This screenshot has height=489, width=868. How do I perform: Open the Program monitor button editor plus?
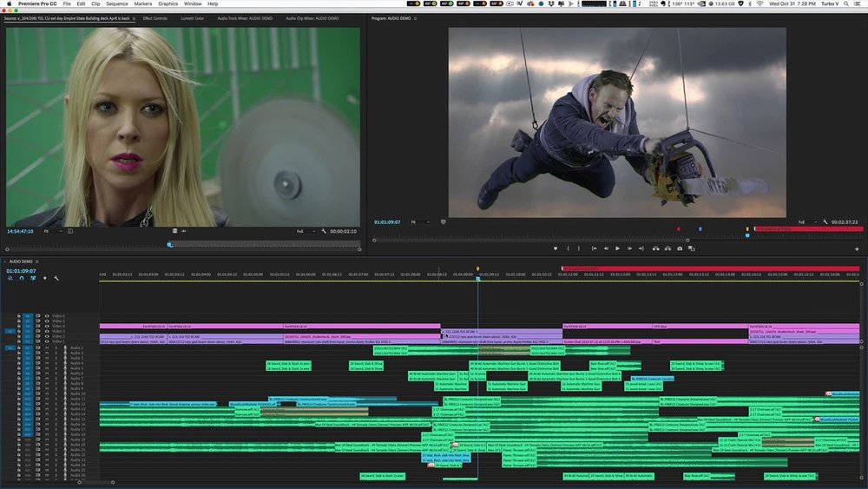coord(857,249)
